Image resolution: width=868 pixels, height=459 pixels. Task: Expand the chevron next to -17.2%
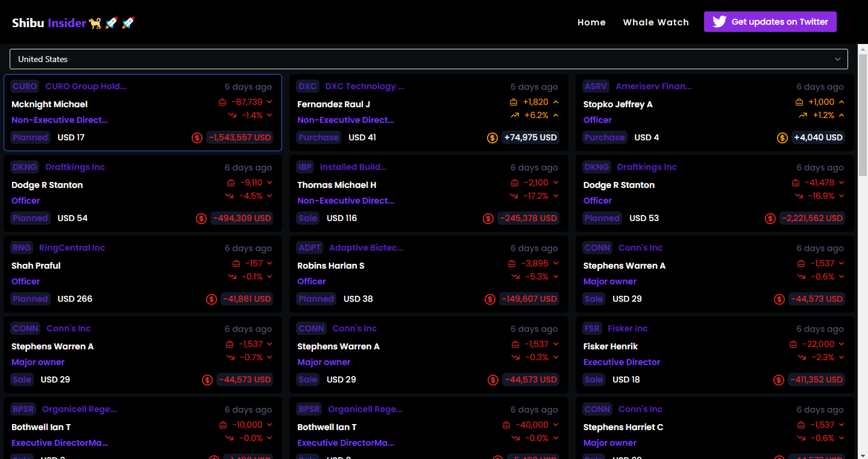(x=556, y=196)
